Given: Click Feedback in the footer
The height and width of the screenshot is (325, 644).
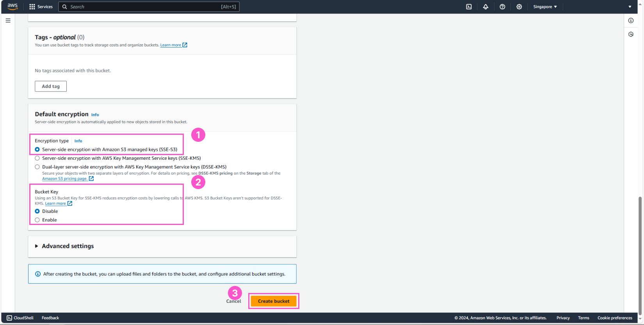Looking at the screenshot, I should click(50, 318).
